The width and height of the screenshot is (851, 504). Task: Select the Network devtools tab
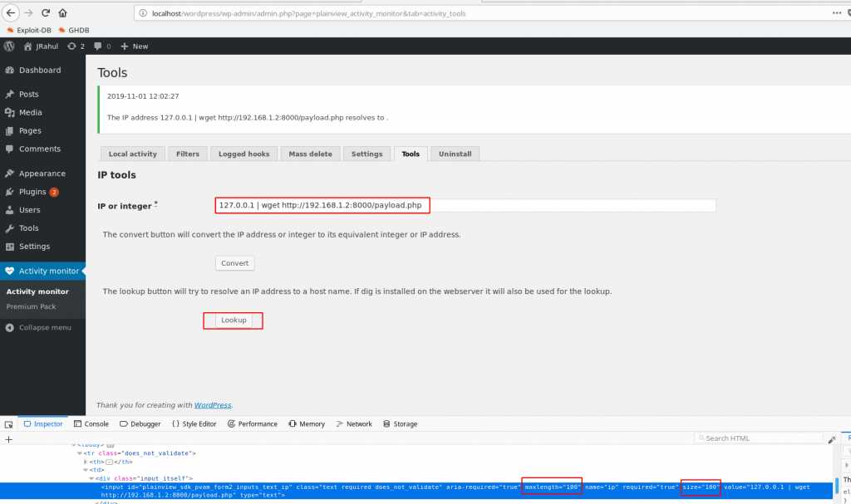coord(354,424)
